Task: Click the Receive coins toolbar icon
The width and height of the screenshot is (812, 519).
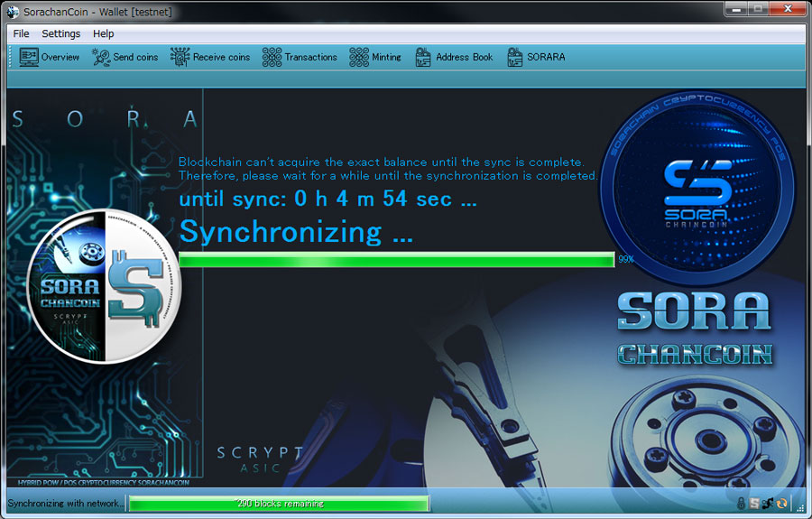Action: click(x=180, y=57)
